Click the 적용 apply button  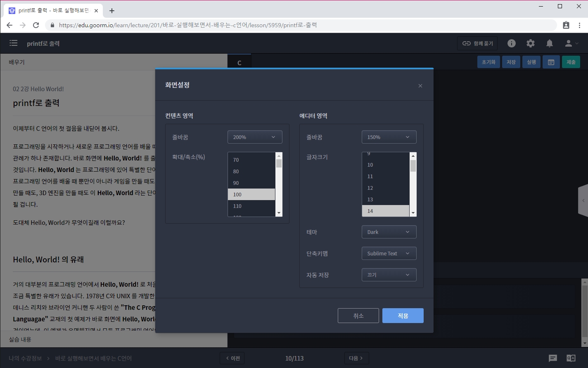pyautogui.click(x=403, y=316)
